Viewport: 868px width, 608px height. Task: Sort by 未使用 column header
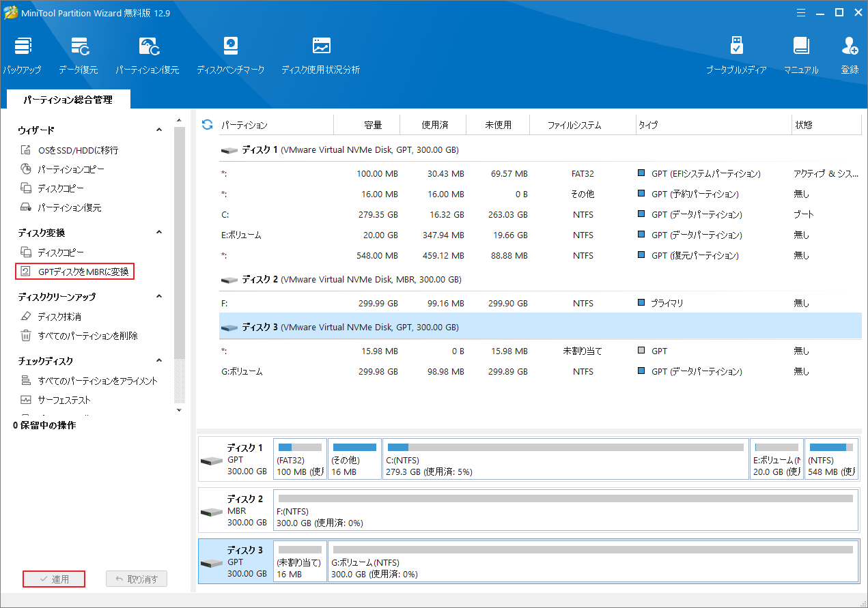click(499, 125)
